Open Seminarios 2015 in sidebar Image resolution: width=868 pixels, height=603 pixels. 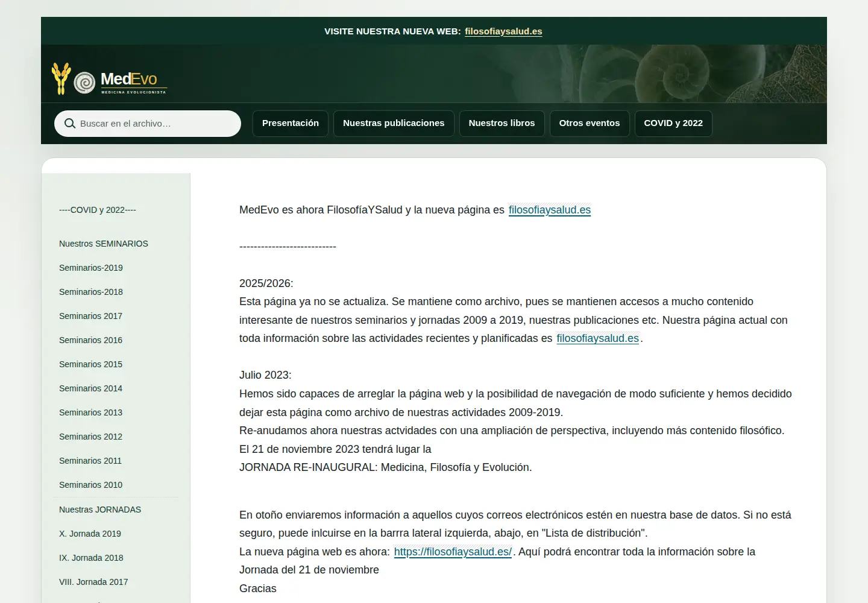91,364
